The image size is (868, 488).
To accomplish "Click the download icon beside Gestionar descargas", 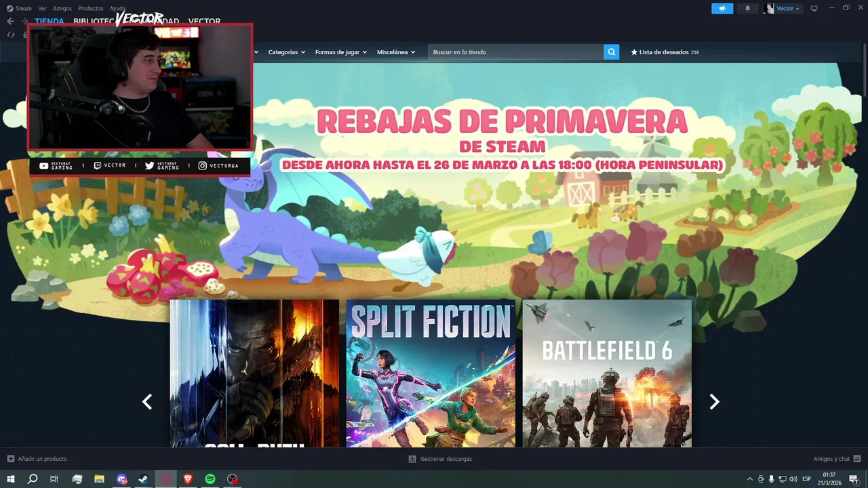I will (412, 459).
